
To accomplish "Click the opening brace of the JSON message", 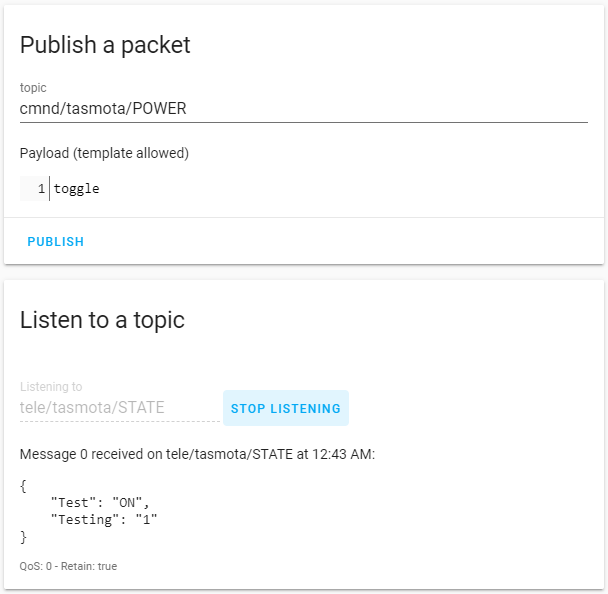I will coord(24,485).
